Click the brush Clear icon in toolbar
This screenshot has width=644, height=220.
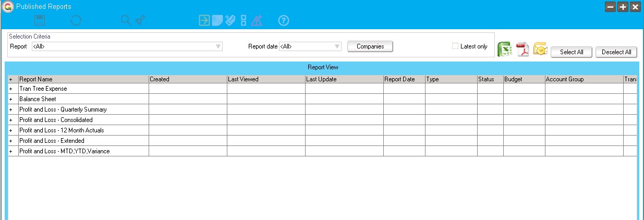coord(140,20)
